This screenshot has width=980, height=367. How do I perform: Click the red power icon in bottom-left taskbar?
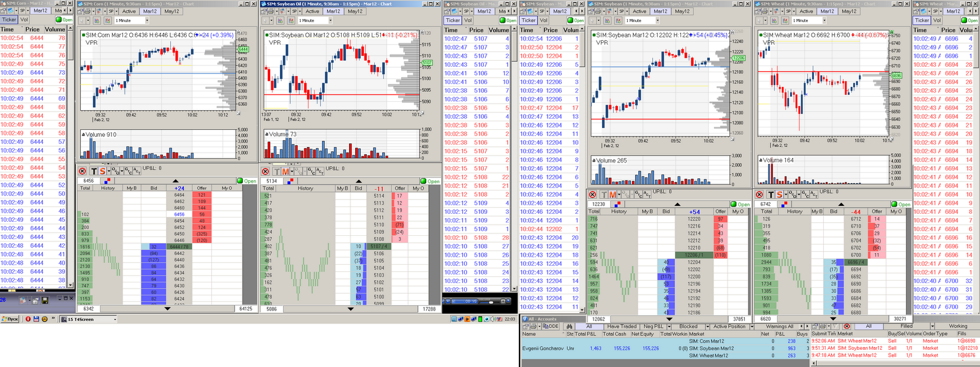point(28,319)
